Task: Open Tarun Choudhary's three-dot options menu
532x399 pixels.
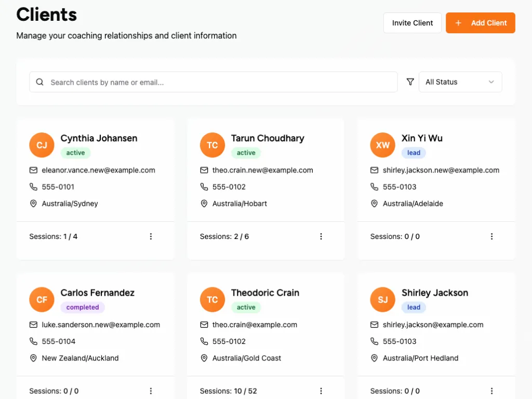Action: [321, 236]
